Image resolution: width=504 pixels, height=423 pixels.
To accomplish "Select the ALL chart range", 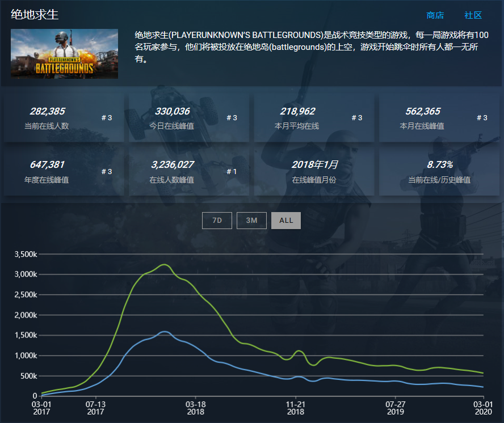I will [x=286, y=221].
